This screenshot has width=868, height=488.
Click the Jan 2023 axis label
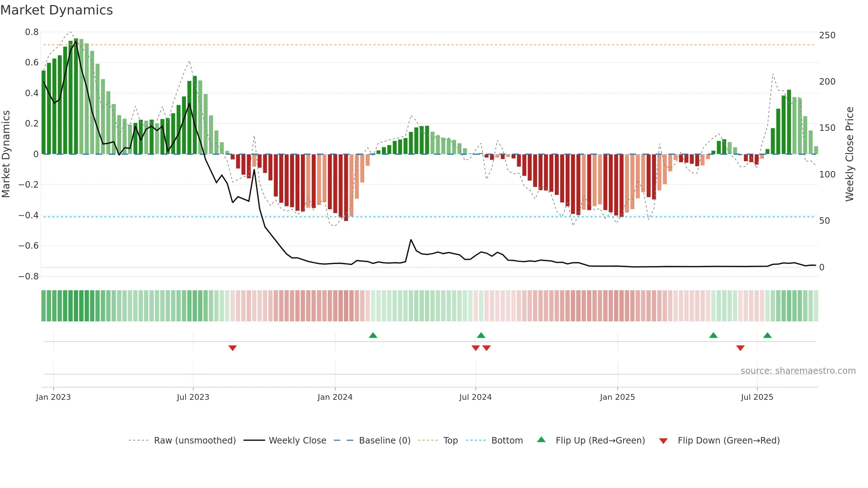(53, 397)
